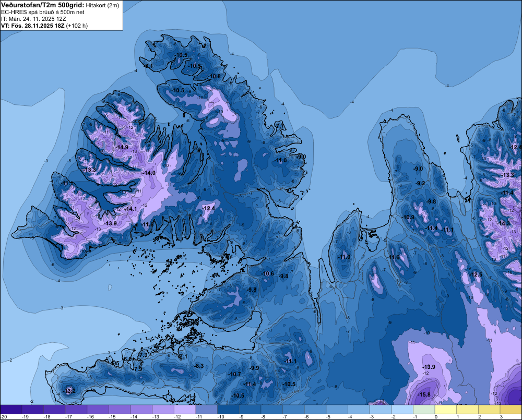The image size is (522, 420).
Task: Click the VT: Fös. 28.11.2025 18Z valid time
Action: [33, 26]
